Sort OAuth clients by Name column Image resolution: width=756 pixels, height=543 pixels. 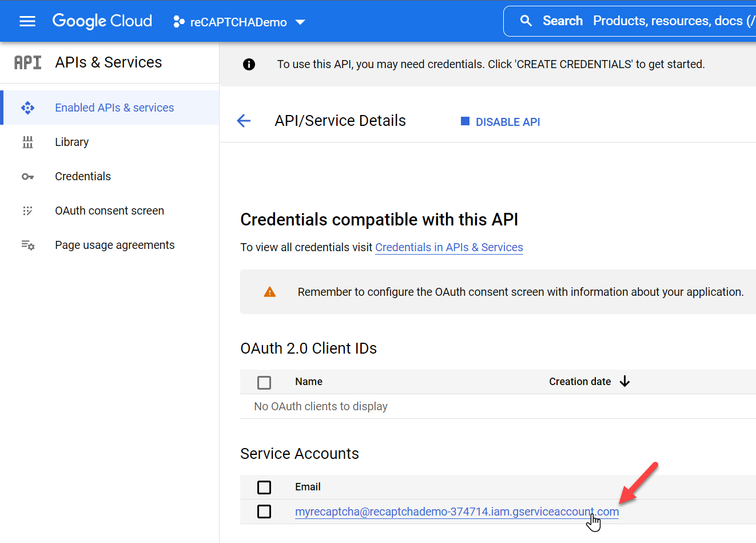pyautogui.click(x=309, y=382)
